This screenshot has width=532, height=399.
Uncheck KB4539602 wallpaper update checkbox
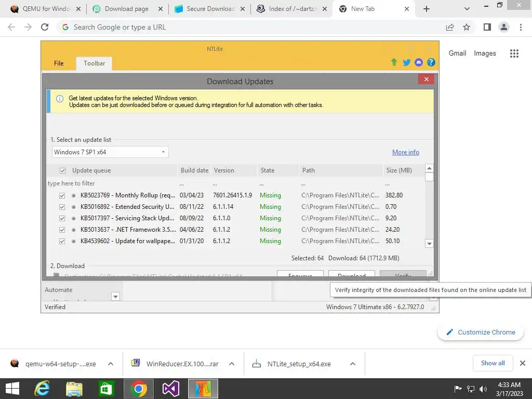[62, 242]
